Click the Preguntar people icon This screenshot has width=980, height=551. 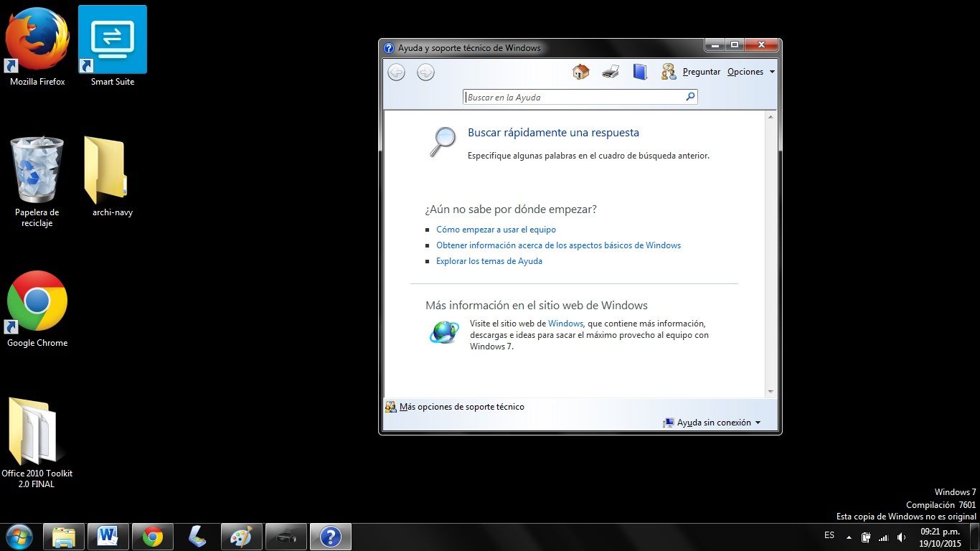click(669, 72)
